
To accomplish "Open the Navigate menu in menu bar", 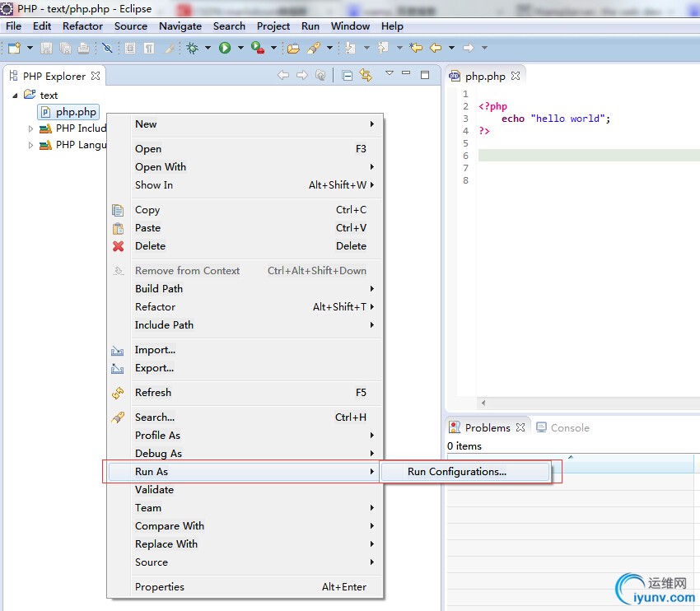I will (180, 26).
